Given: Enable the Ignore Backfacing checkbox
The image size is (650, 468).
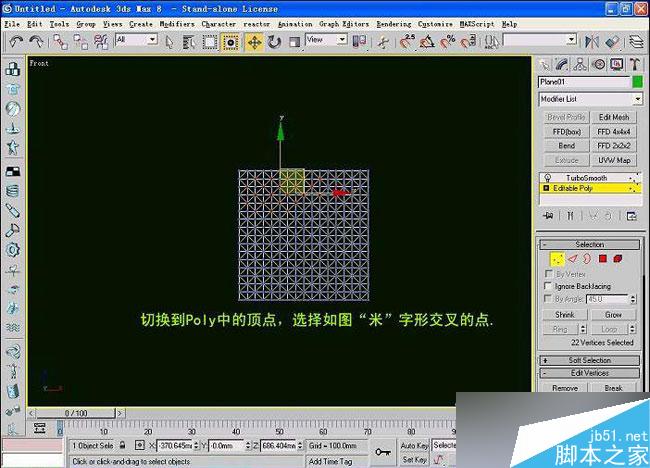Looking at the screenshot, I should [x=548, y=286].
